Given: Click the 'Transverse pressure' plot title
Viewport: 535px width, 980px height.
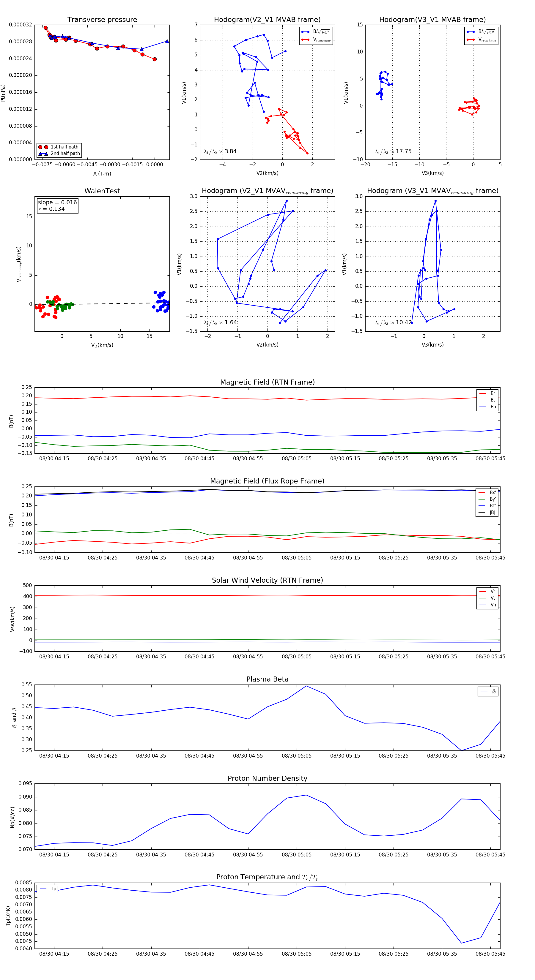Looking at the screenshot, I should pos(102,20).
